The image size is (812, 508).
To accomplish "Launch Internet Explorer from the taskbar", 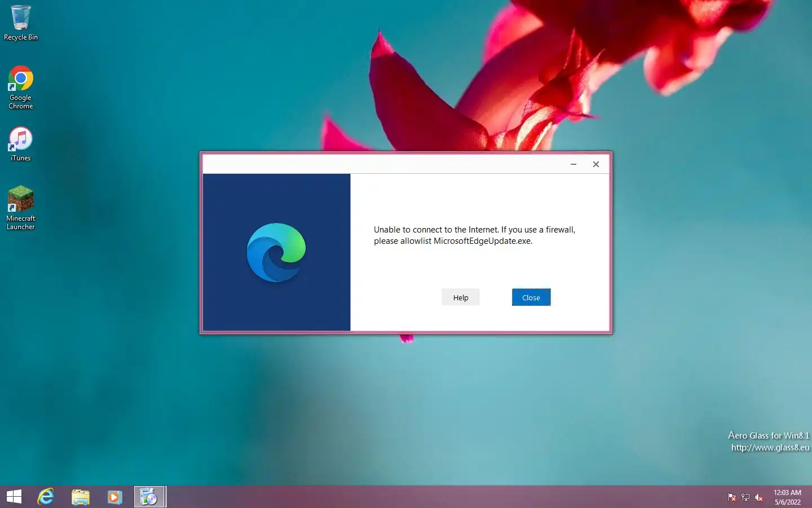I will 46,497.
